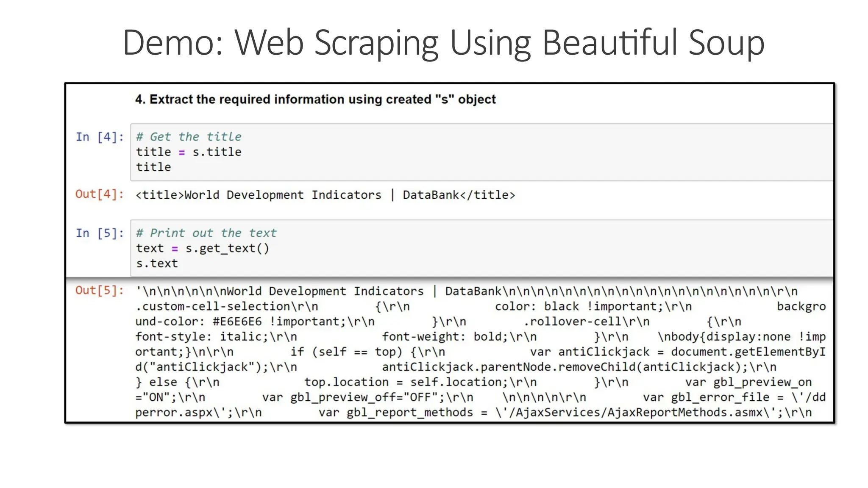
Task: Click the 'In [5]:' cell prompt
Action: click(100, 233)
